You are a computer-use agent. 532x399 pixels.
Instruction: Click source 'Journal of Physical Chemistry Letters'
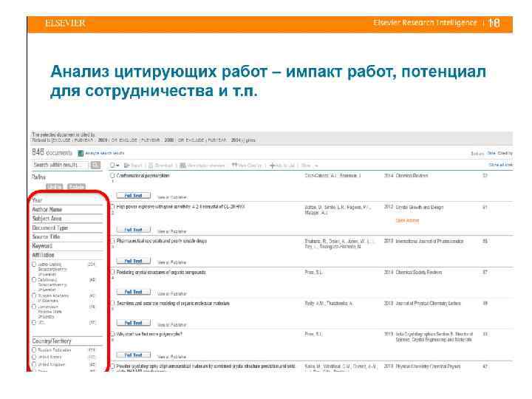(428, 304)
